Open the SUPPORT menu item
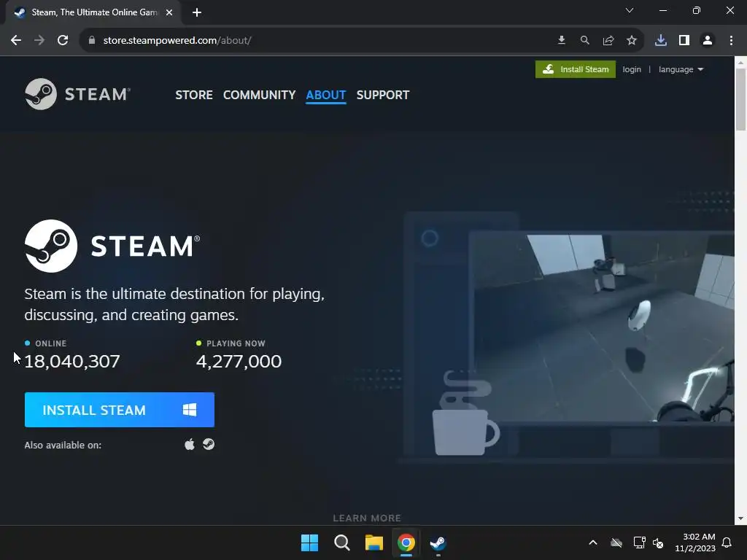 [382, 95]
